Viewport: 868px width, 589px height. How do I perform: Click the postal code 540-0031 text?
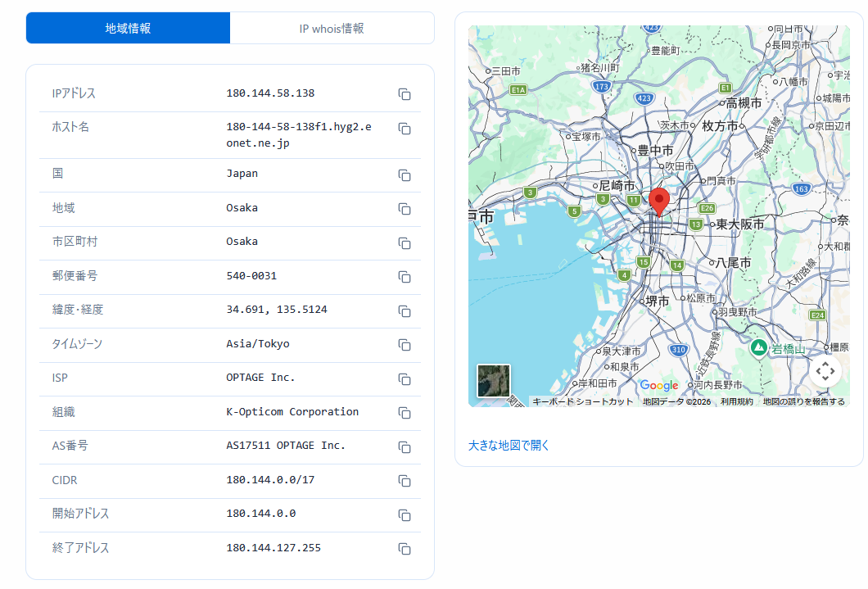pos(251,276)
